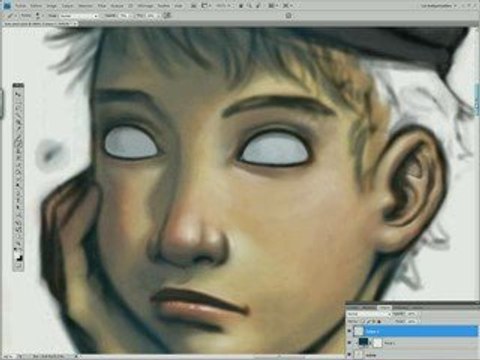The width and height of the screenshot is (480, 360).
Task: Click the layer mask thumbnail on fill layer
Action: pos(377,342)
